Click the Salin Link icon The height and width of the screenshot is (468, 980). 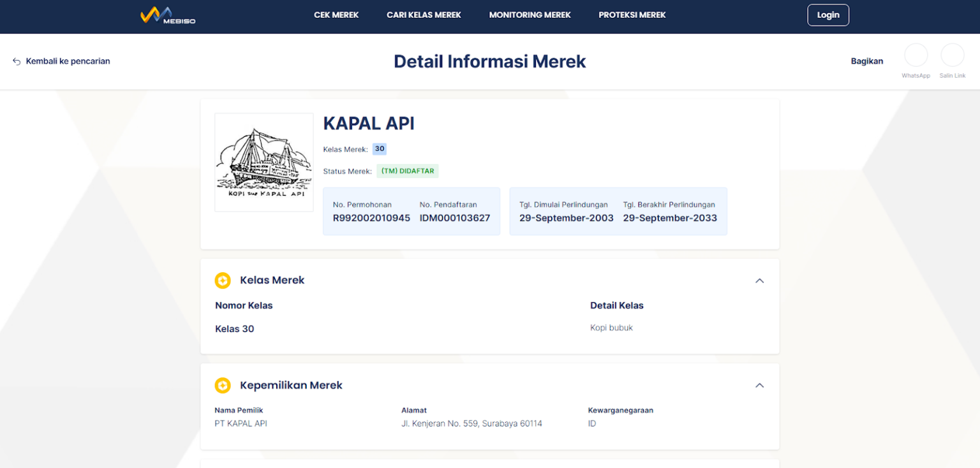point(952,55)
